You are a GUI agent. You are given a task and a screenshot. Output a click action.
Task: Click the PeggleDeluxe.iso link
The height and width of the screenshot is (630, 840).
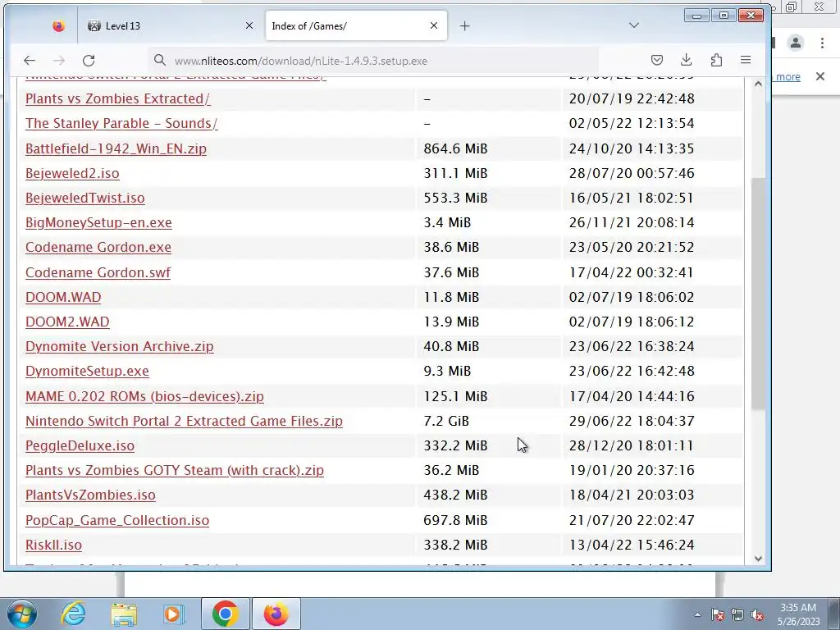tap(80, 445)
